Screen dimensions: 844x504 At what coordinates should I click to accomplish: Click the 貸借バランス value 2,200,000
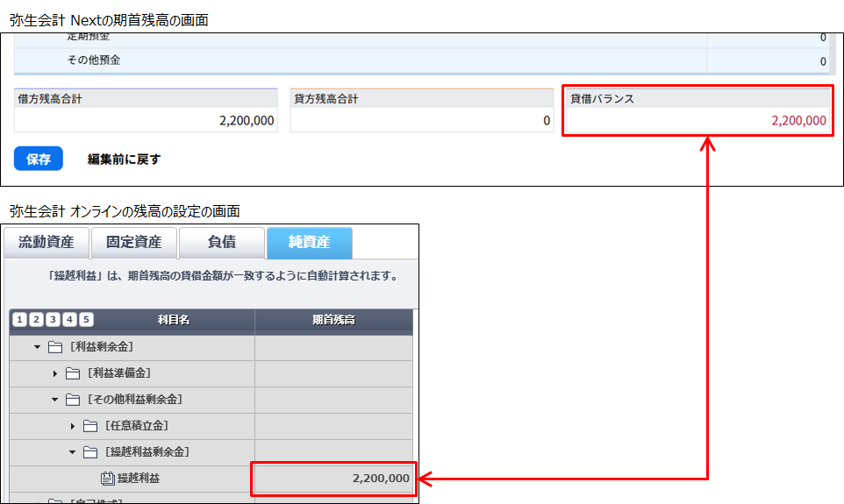click(798, 120)
